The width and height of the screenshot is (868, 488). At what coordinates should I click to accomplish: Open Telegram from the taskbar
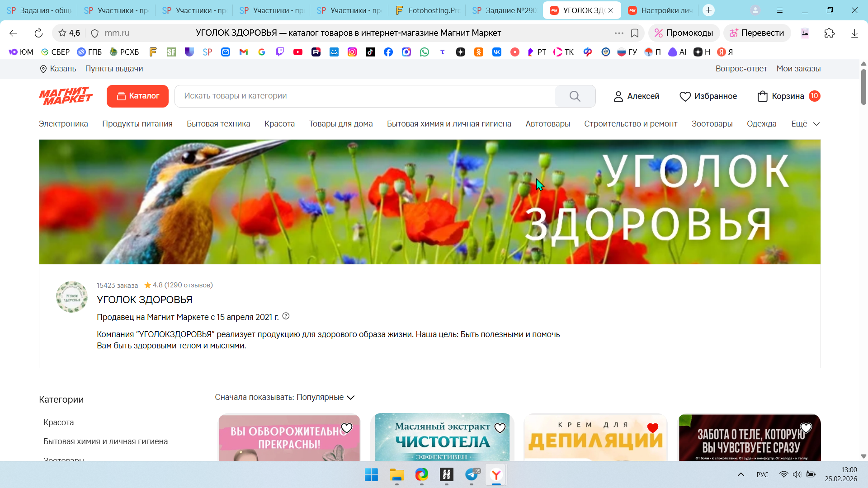pos(472,474)
